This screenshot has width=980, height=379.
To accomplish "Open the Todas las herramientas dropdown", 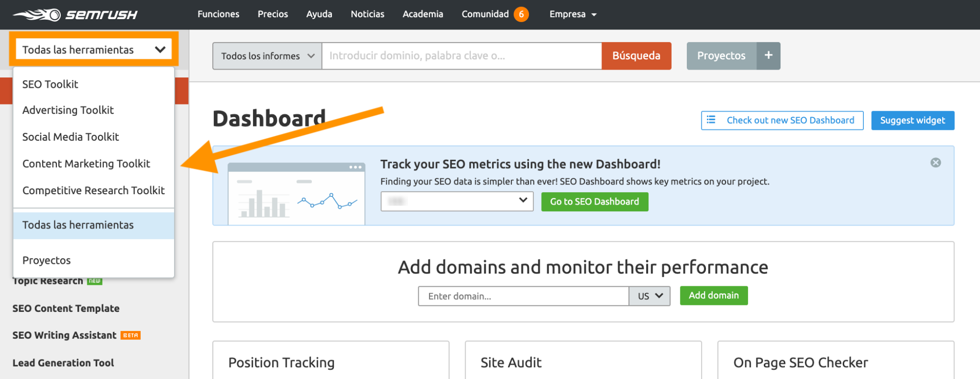I will [x=94, y=50].
